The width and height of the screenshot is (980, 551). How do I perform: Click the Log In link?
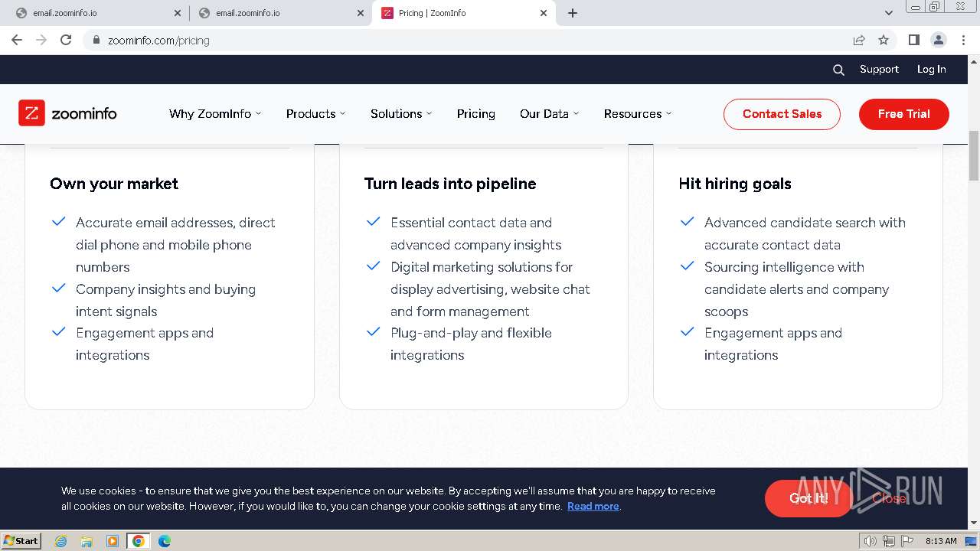click(932, 69)
